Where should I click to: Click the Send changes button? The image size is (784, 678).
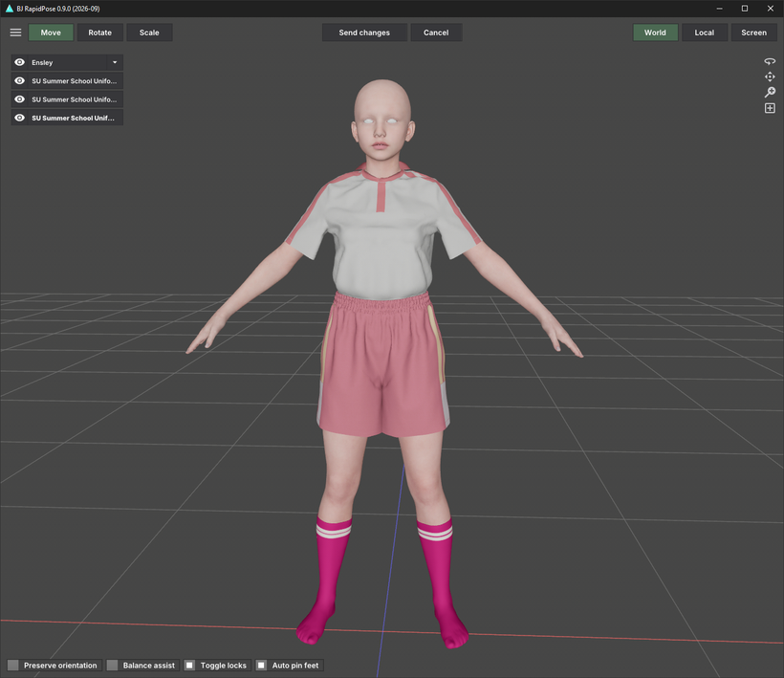coord(364,33)
